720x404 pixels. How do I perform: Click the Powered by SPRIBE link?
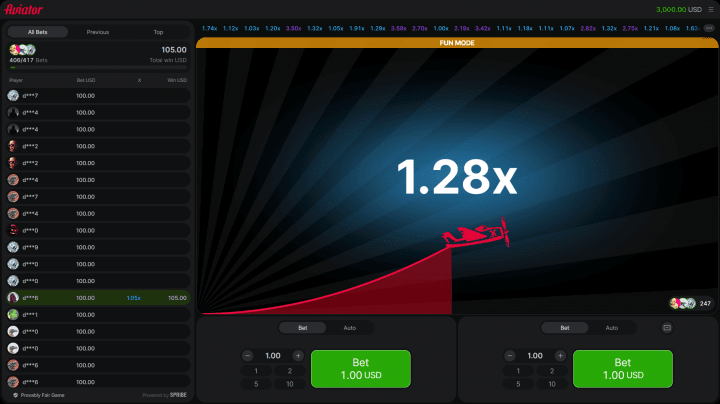(x=164, y=395)
